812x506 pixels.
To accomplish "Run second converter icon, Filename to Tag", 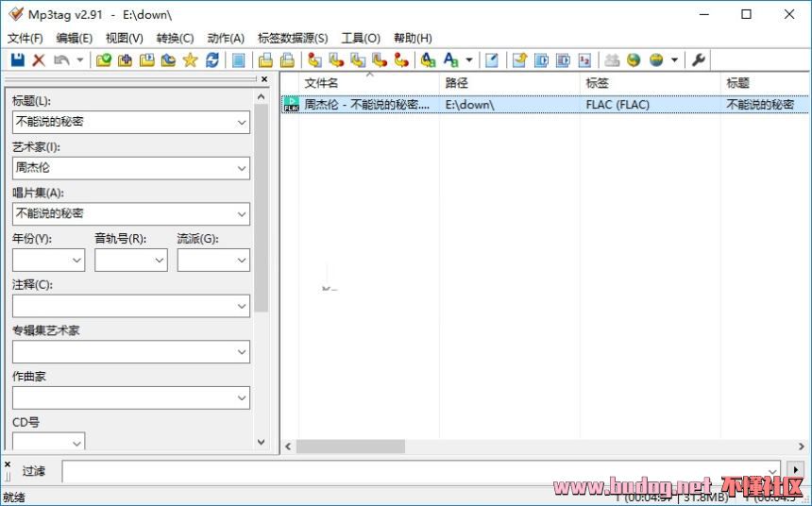I will (336, 60).
